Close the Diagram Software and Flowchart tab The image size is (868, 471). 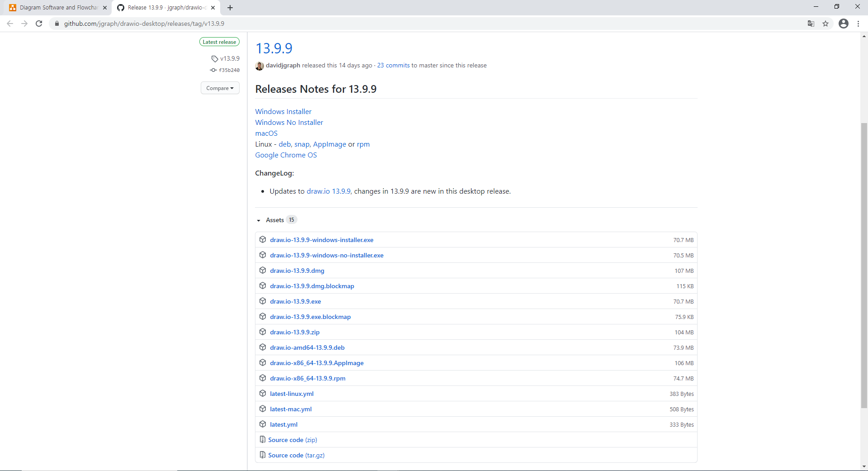(x=105, y=8)
